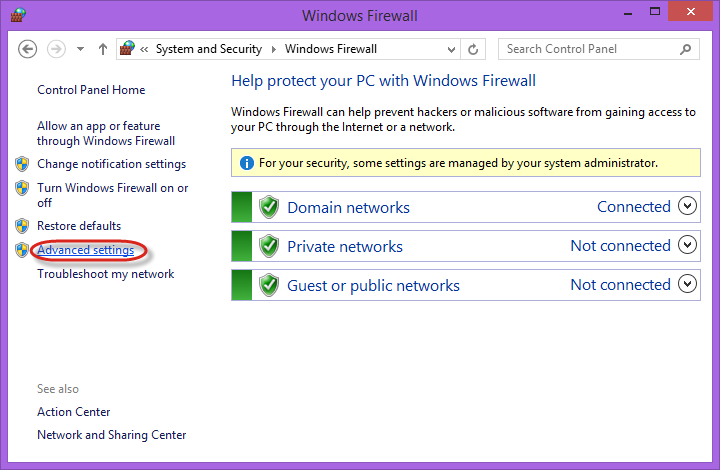
Task: Click the search magnifier icon
Action: [686, 49]
